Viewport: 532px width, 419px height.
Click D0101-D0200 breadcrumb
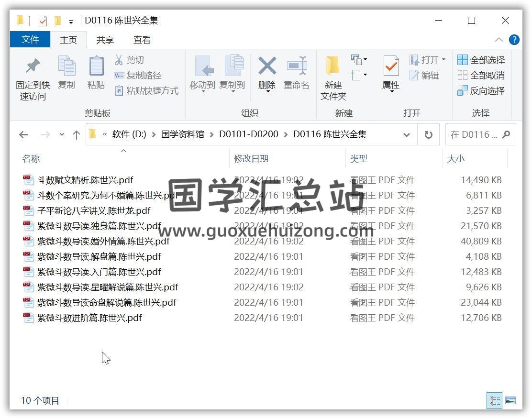pyautogui.click(x=249, y=134)
